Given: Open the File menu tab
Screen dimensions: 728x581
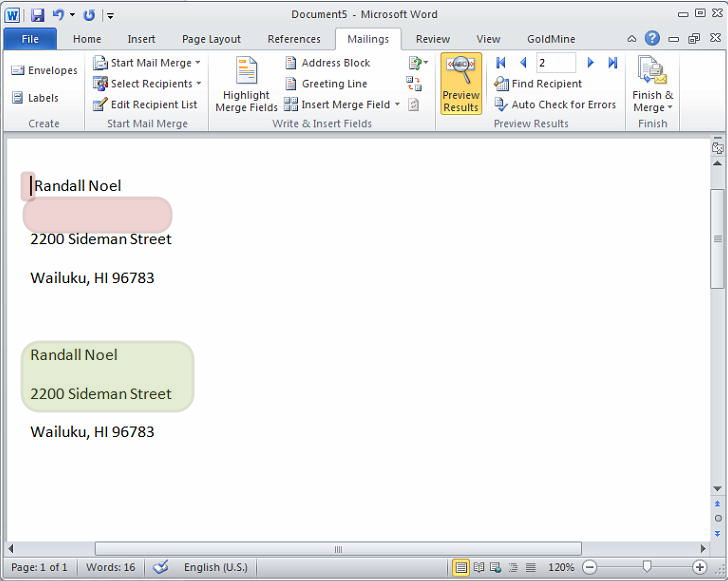Looking at the screenshot, I should tap(30, 39).
